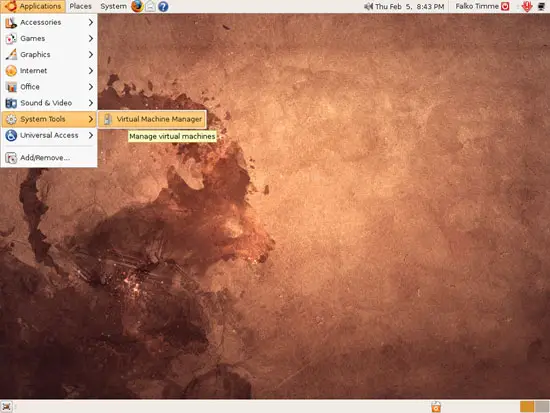This screenshot has height=413, width=550.
Task: Switch to the second gray workspace
Action: [542, 407]
